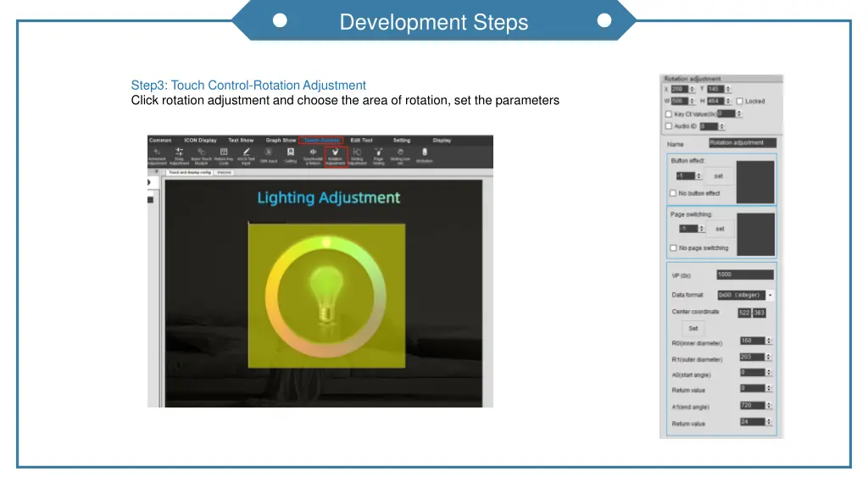Click Set next to Center coordinate
This screenshot has height=488, width=868.
pyautogui.click(x=695, y=328)
